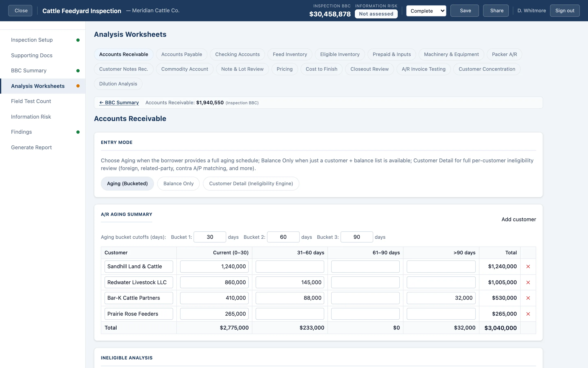Remove the Prairie Rose Feeders row

pyautogui.click(x=528, y=314)
